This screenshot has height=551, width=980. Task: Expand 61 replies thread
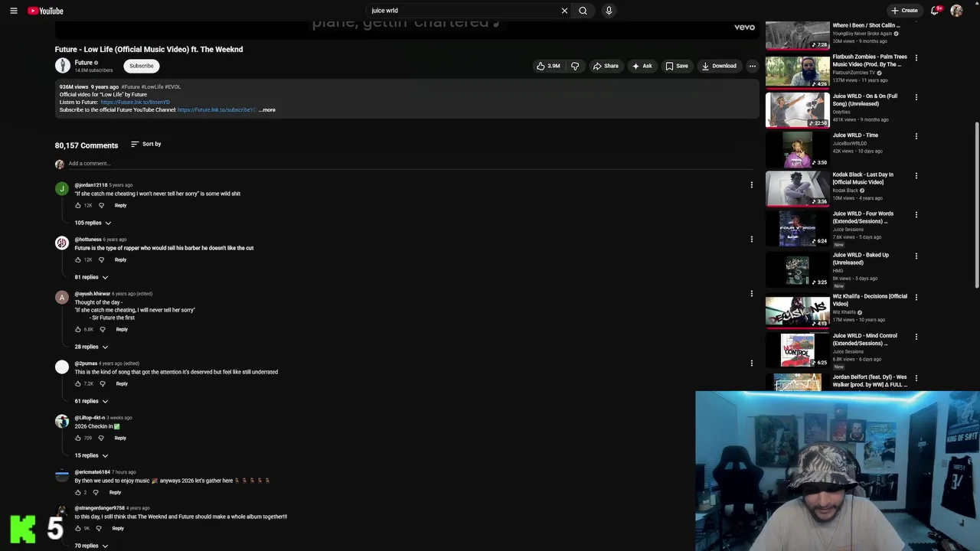[x=91, y=401]
